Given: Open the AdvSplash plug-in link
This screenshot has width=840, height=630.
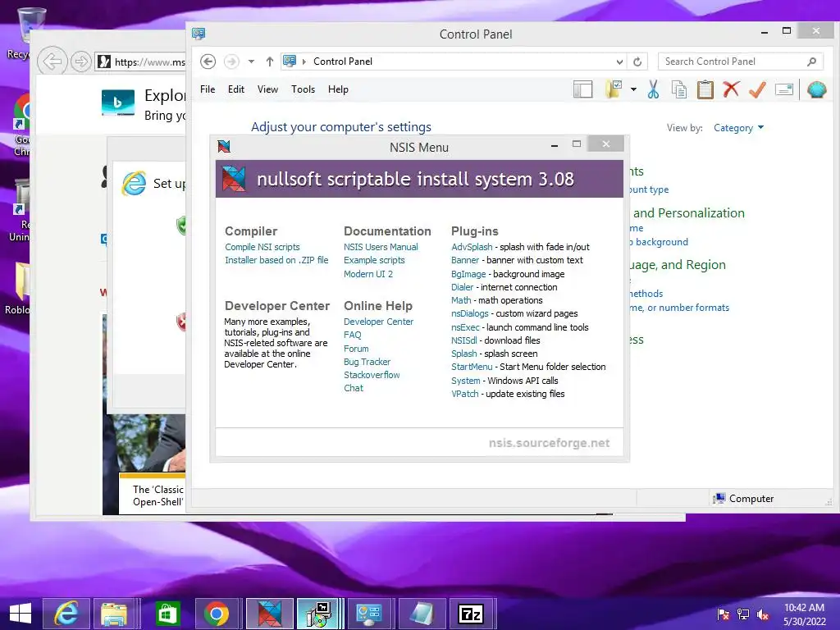Looking at the screenshot, I should (472, 247).
